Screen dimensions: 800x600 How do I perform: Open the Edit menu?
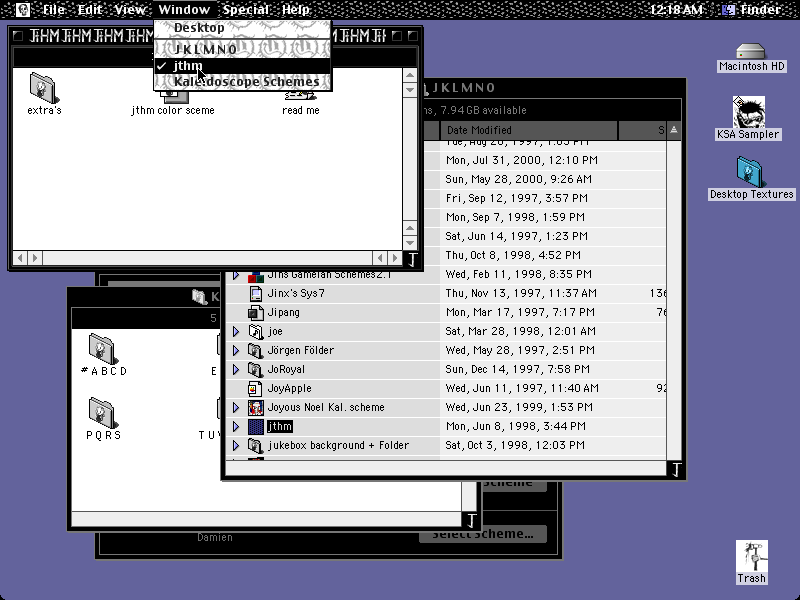(x=90, y=9)
